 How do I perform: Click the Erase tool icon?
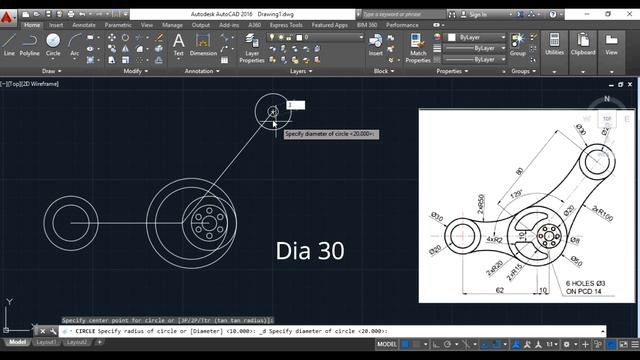[159, 38]
